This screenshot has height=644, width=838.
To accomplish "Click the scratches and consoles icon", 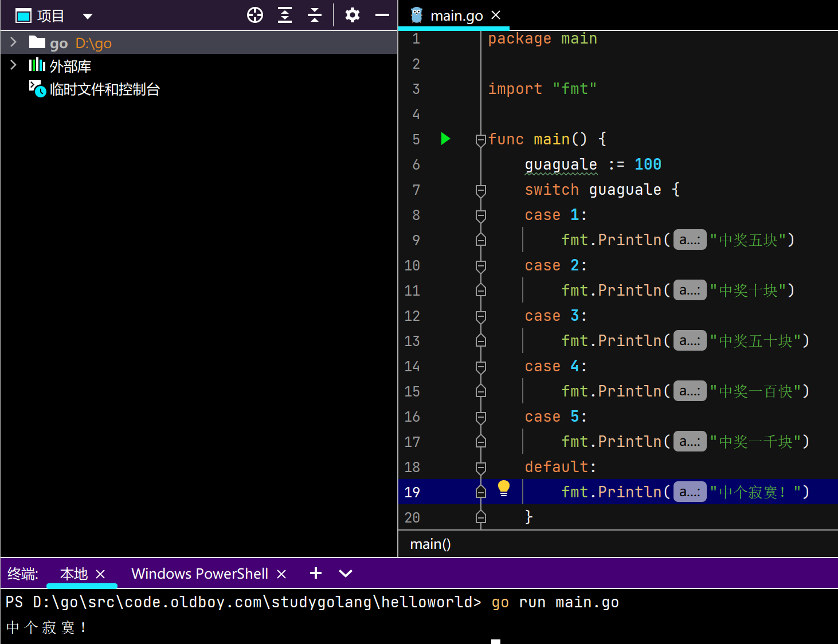I will [x=37, y=89].
